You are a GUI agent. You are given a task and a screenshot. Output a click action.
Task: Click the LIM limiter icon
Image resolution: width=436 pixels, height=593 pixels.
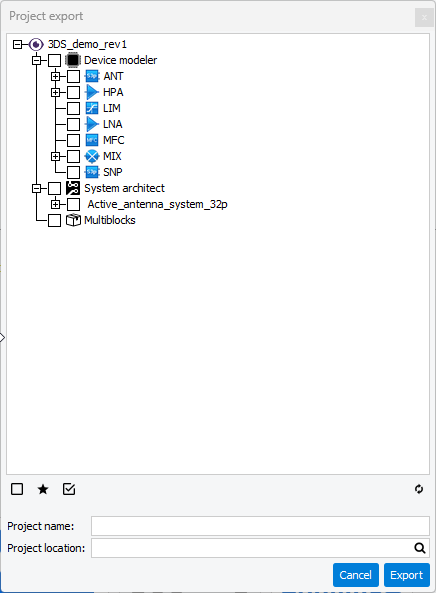[x=92, y=108]
